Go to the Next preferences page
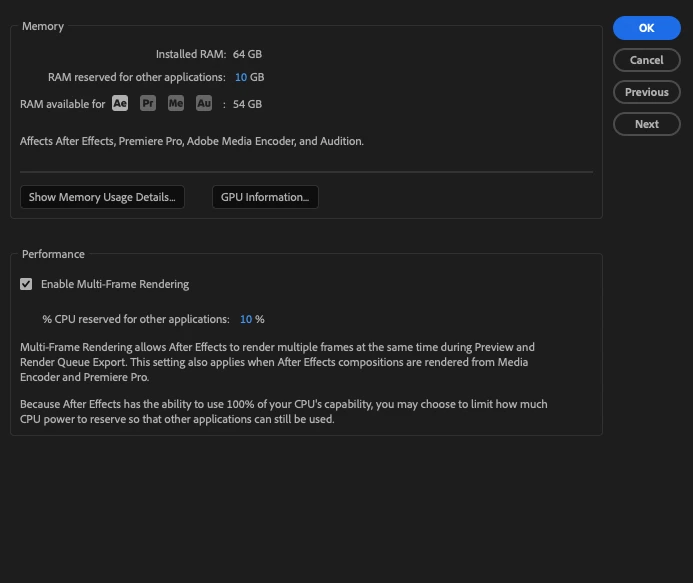The image size is (693, 583). 647,124
